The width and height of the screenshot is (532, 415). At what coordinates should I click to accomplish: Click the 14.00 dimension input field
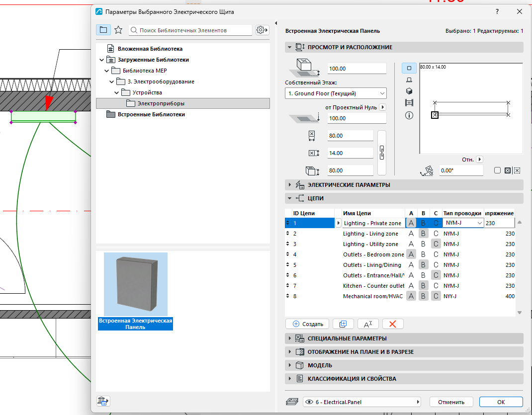[x=350, y=153]
